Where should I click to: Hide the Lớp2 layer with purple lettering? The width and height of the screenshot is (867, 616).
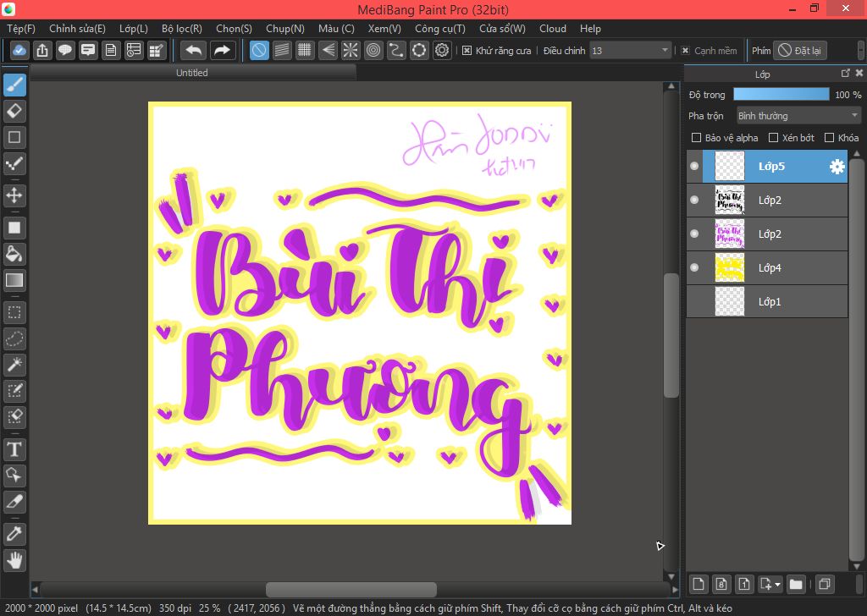pos(694,234)
